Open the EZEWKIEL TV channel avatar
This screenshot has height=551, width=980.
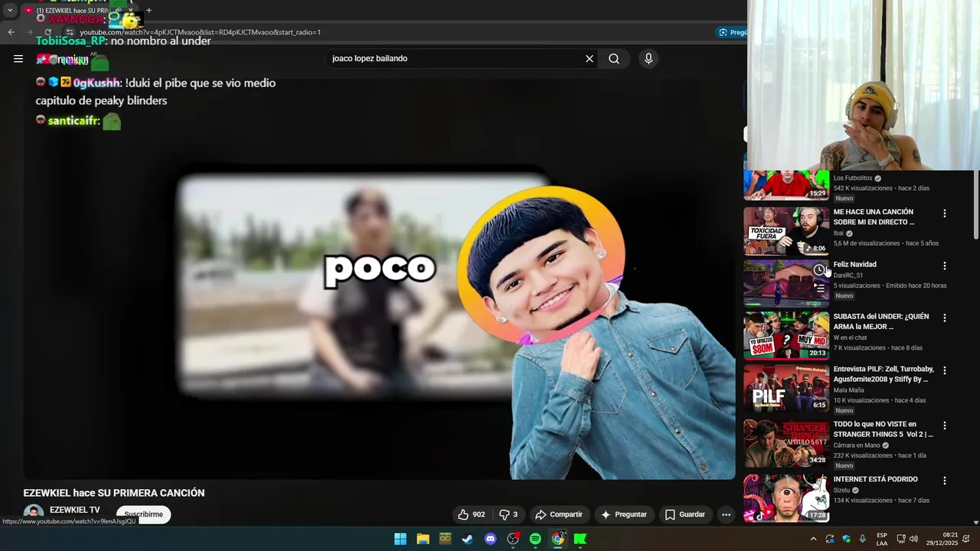point(33,514)
